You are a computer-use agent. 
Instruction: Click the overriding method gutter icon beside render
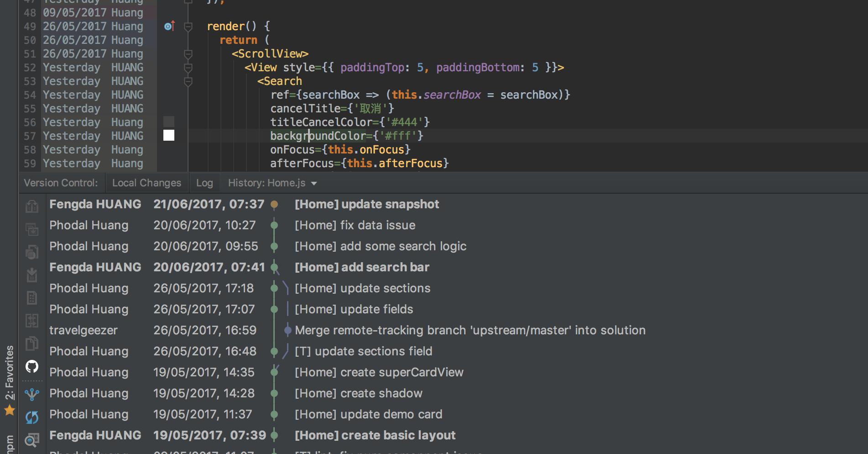click(169, 26)
